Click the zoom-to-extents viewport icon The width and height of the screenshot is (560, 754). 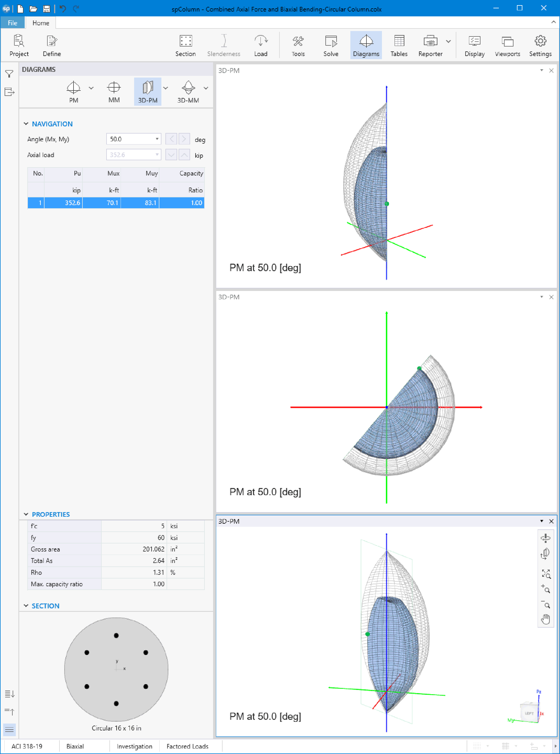pos(545,574)
